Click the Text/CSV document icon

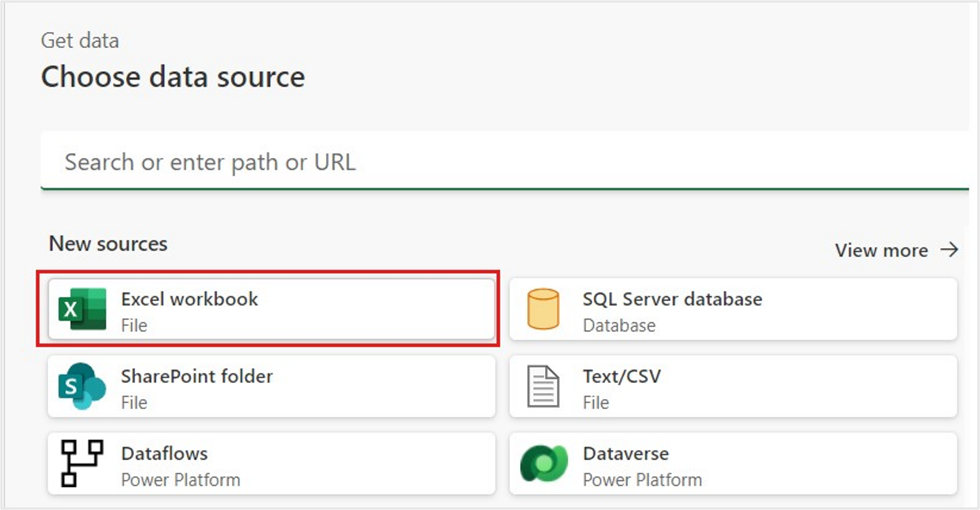543,386
